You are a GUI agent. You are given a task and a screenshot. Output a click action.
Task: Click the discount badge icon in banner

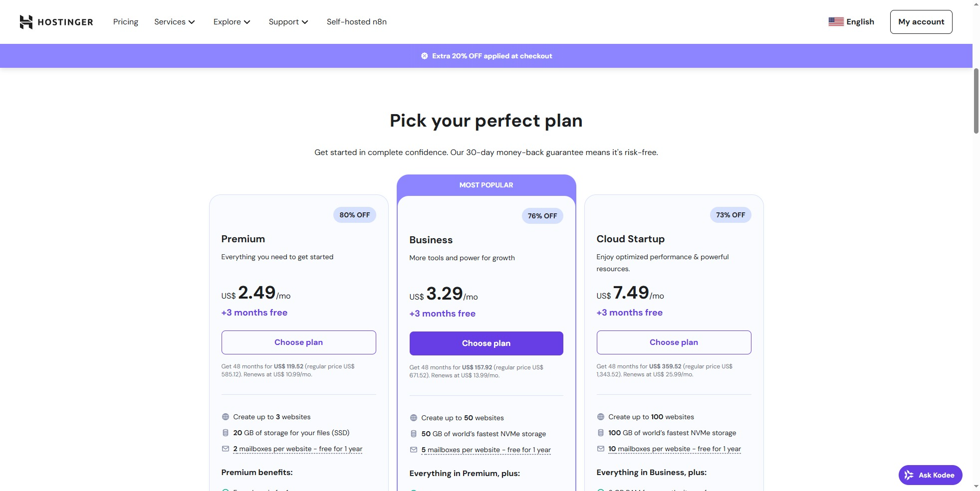pos(425,56)
